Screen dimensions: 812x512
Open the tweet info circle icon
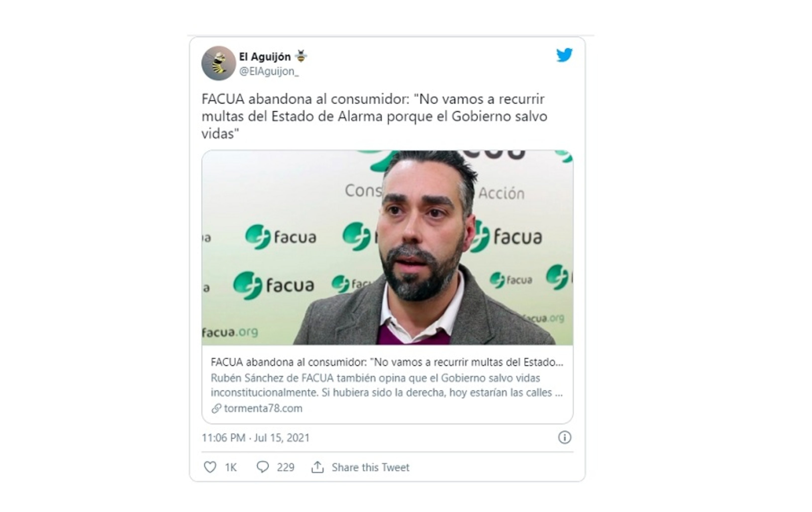point(564,437)
